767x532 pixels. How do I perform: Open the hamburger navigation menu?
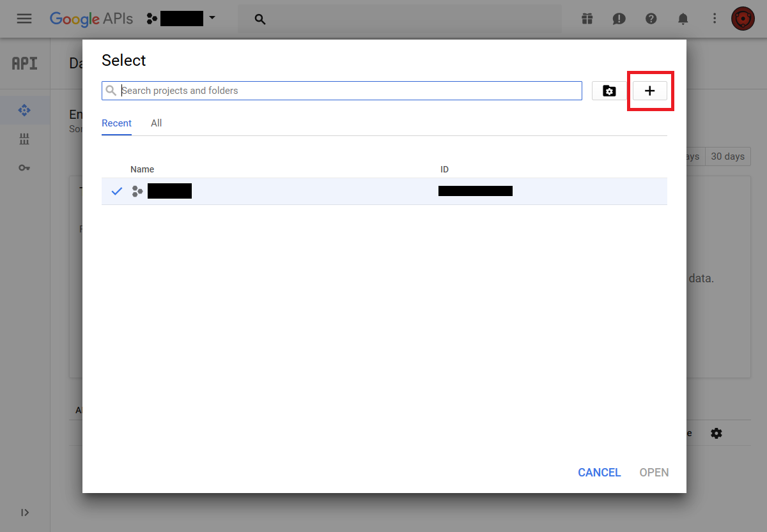pos(24,19)
